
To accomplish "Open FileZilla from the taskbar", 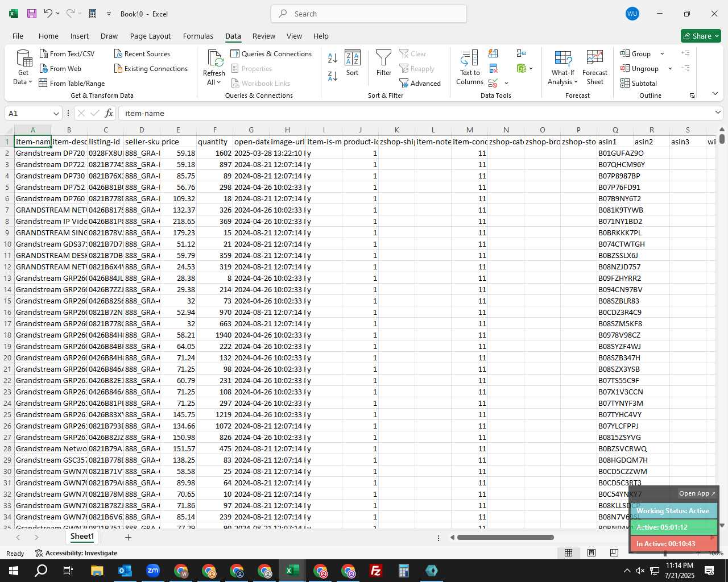I will (376, 571).
